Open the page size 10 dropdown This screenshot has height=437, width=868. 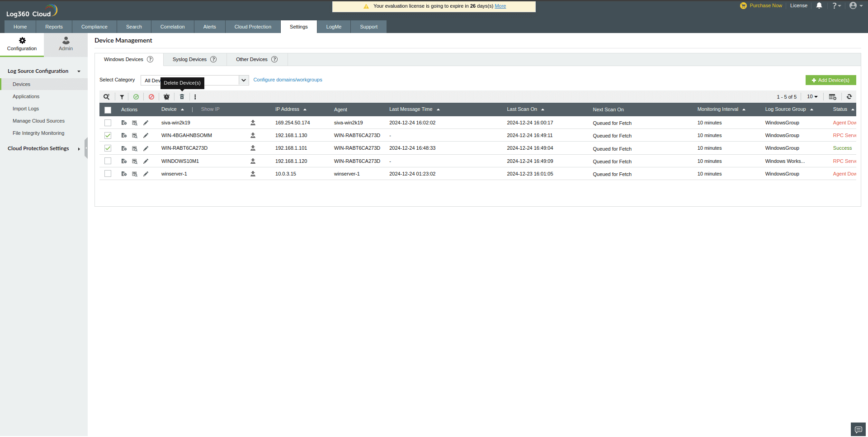click(812, 96)
